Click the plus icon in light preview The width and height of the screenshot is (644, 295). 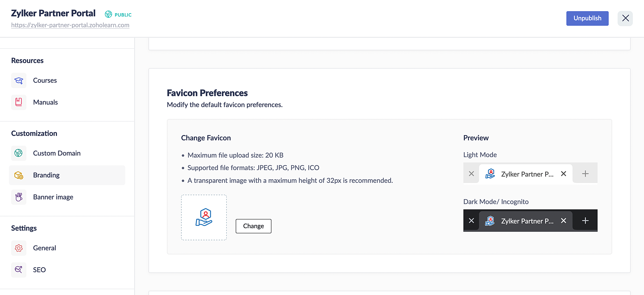pyautogui.click(x=585, y=174)
